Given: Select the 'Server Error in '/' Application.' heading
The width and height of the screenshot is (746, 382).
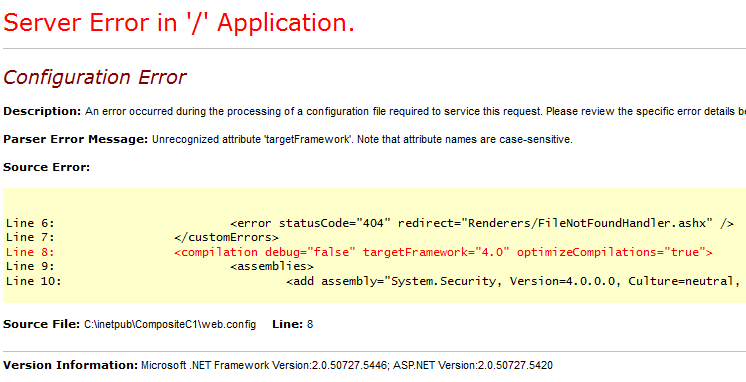Looking at the screenshot, I should tap(179, 22).
